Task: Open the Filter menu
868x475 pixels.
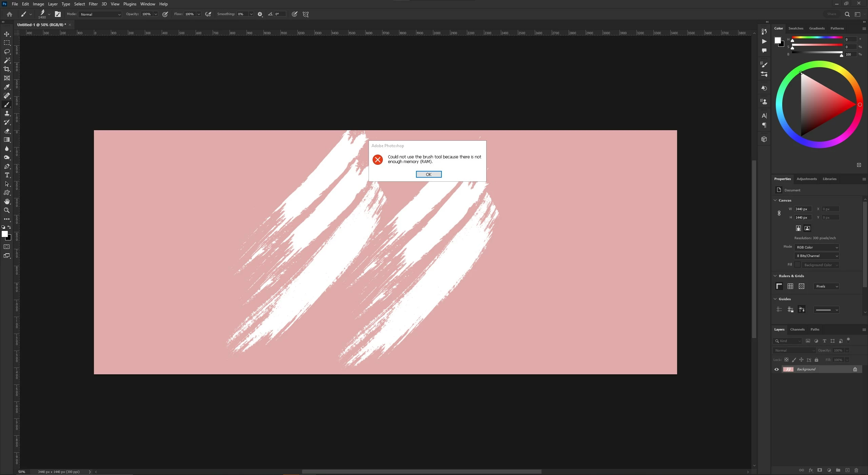Action: coord(93,4)
